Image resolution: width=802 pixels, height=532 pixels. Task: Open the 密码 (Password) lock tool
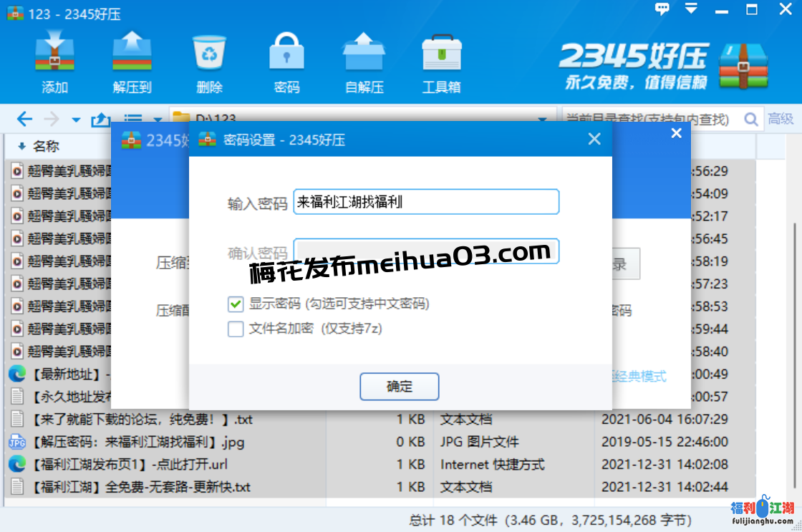pos(286,62)
